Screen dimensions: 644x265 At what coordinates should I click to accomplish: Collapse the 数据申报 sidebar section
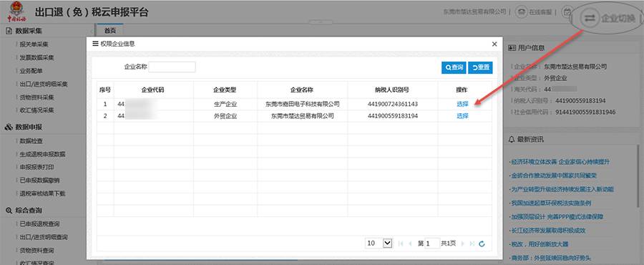29,127
